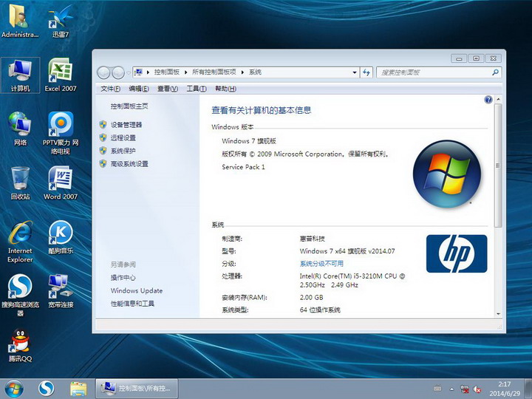This screenshot has width=532, height=399.
Task: Click the taskbar clock 2:17
Action: point(505,384)
